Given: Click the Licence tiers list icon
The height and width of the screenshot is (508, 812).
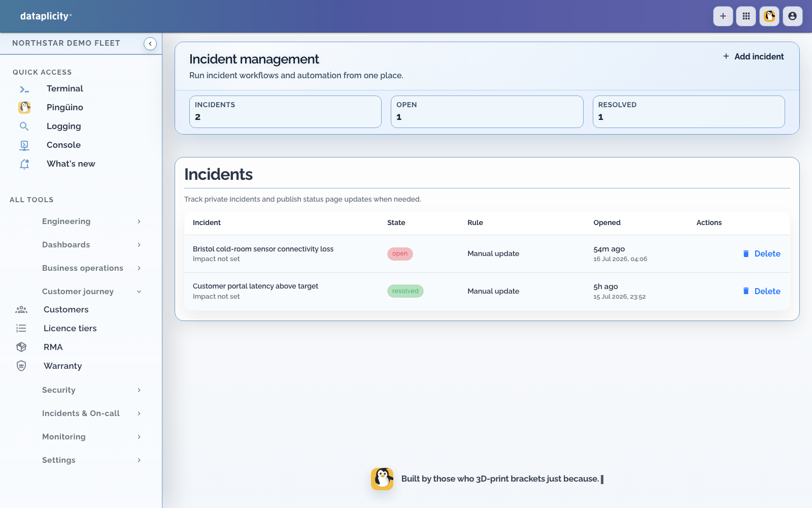Looking at the screenshot, I should (21, 328).
